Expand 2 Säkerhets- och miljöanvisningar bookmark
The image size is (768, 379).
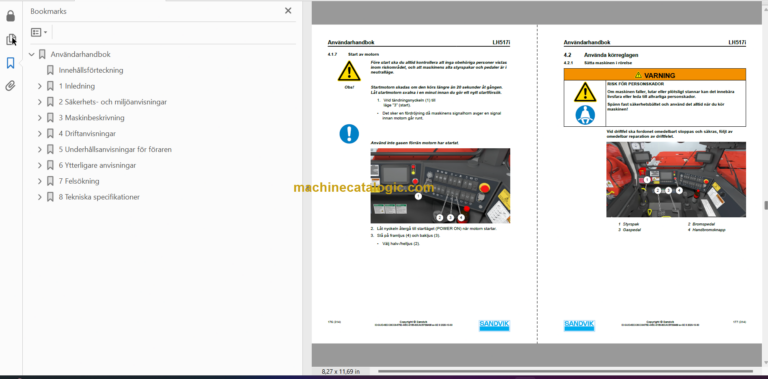click(40, 102)
